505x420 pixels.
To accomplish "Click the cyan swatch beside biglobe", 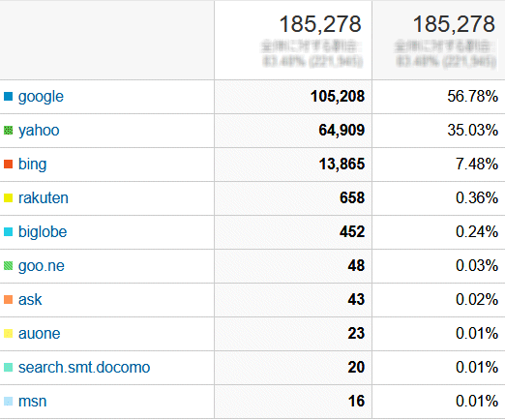I will click(x=8, y=232).
